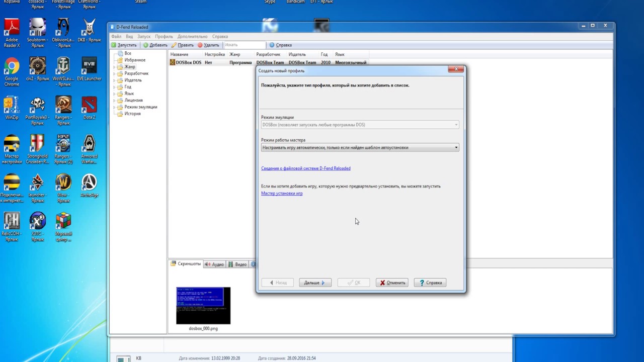Click the Дальше button in the dialog
The image size is (644, 362).
315,283
